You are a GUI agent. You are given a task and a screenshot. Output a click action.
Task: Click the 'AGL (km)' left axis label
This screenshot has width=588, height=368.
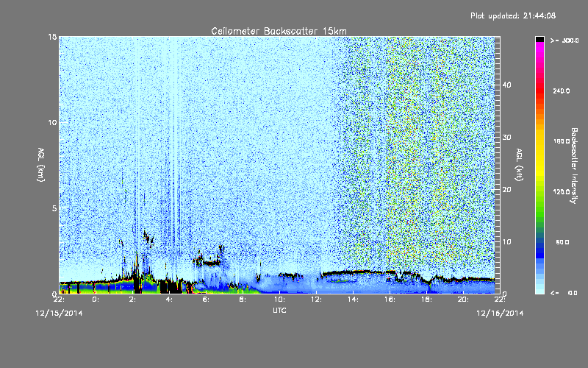point(41,164)
